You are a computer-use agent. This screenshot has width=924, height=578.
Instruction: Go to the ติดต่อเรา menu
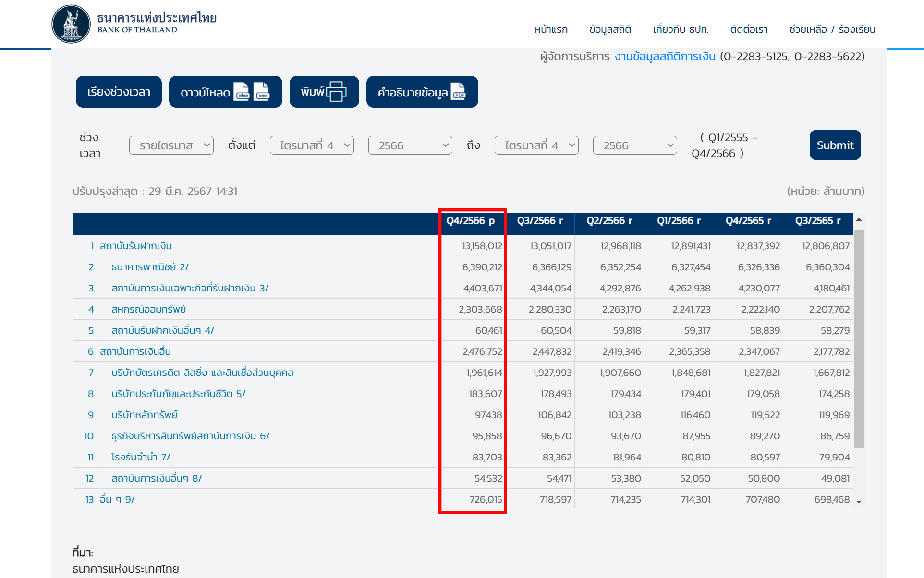748,29
